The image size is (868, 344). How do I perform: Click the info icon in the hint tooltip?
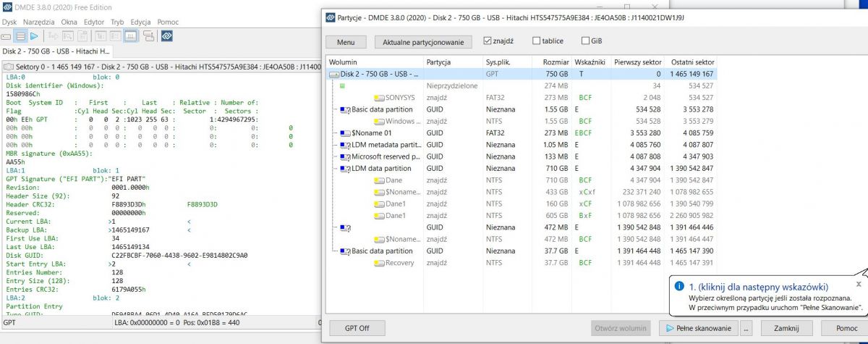[678, 285]
